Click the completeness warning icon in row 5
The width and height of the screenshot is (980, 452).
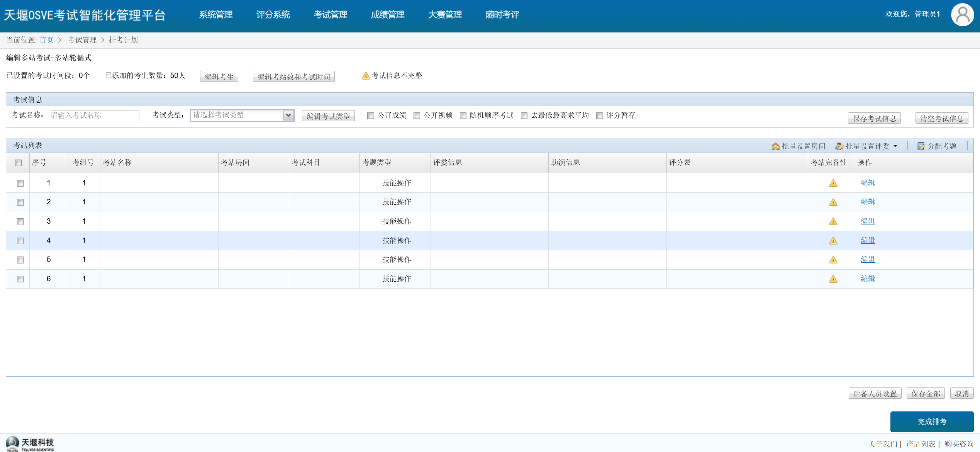click(x=833, y=260)
